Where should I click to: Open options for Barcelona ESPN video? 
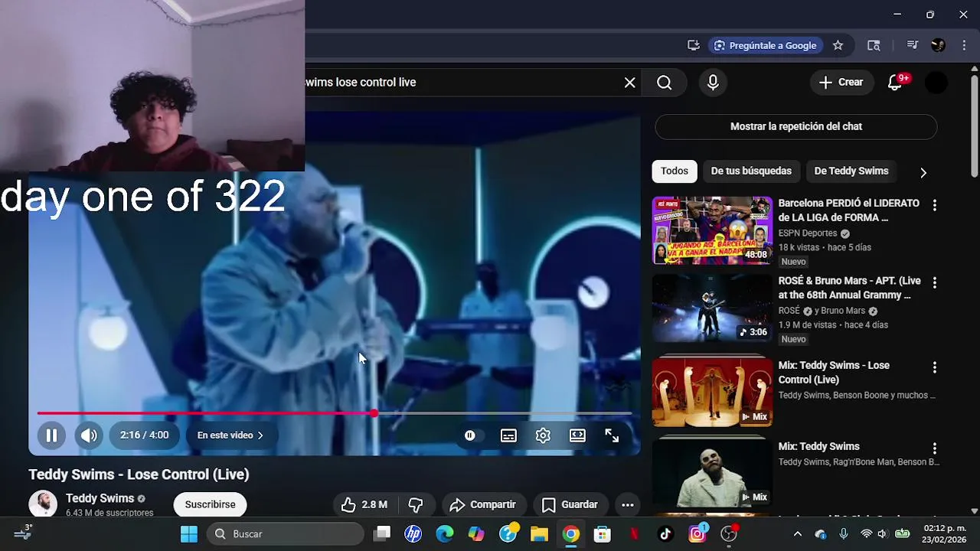point(934,205)
